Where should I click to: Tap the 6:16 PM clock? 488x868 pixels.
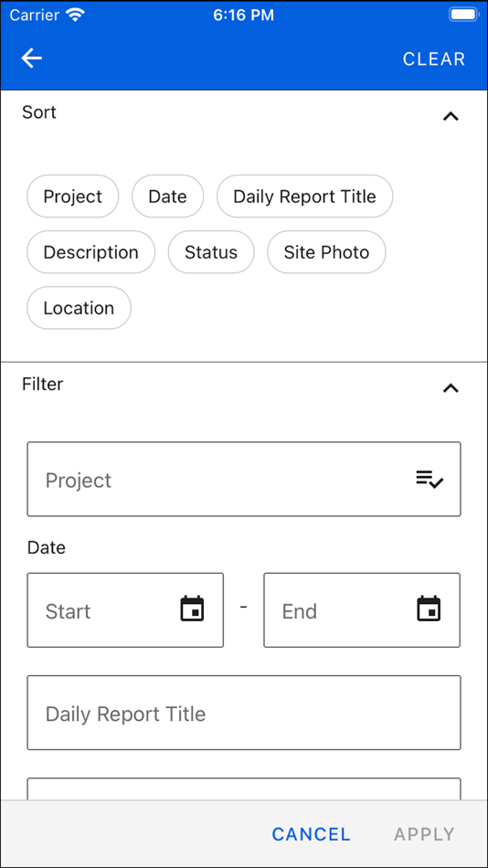244,15
